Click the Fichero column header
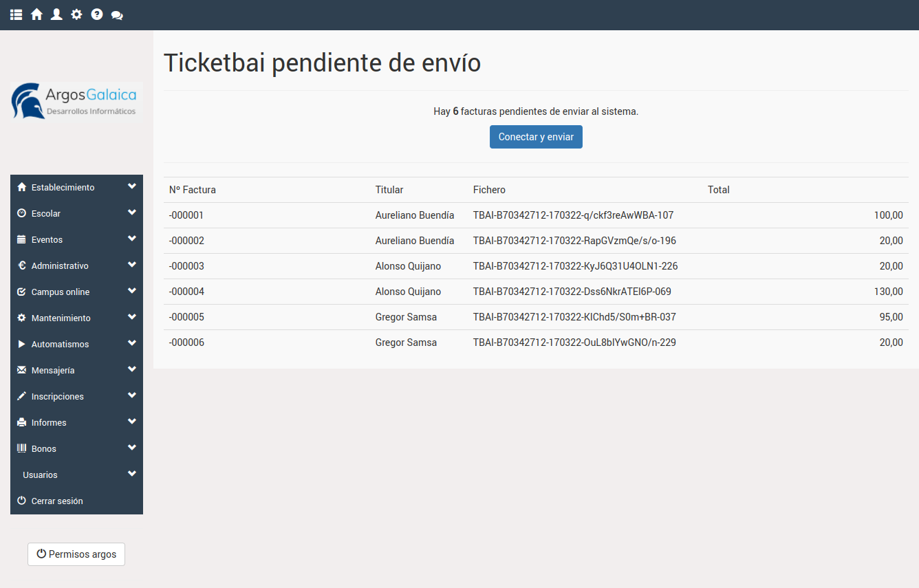Screen dimensions: 919x588 point(489,190)
